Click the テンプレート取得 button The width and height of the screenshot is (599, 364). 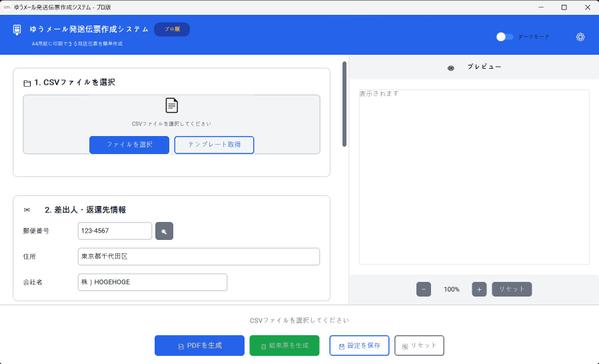point(214,145)
